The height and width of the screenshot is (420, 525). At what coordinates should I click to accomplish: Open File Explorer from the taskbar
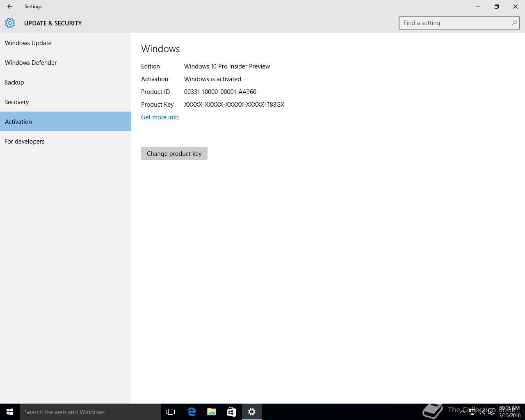point(211,412)
